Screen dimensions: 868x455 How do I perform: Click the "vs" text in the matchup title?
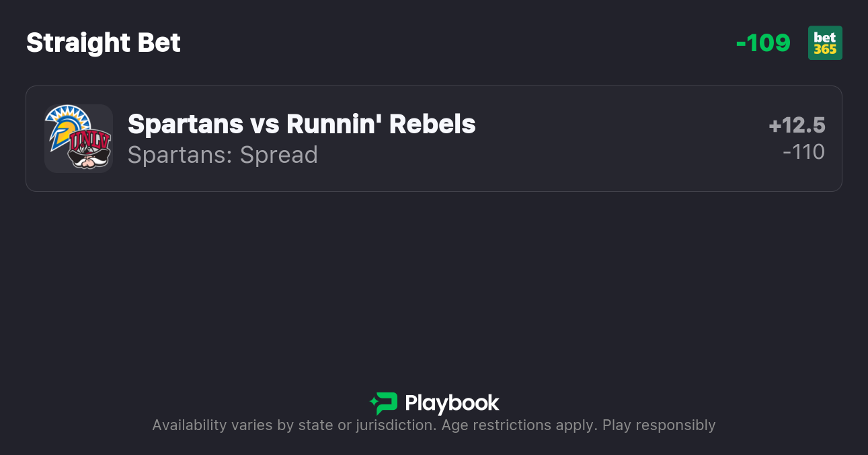click(264, 124)
